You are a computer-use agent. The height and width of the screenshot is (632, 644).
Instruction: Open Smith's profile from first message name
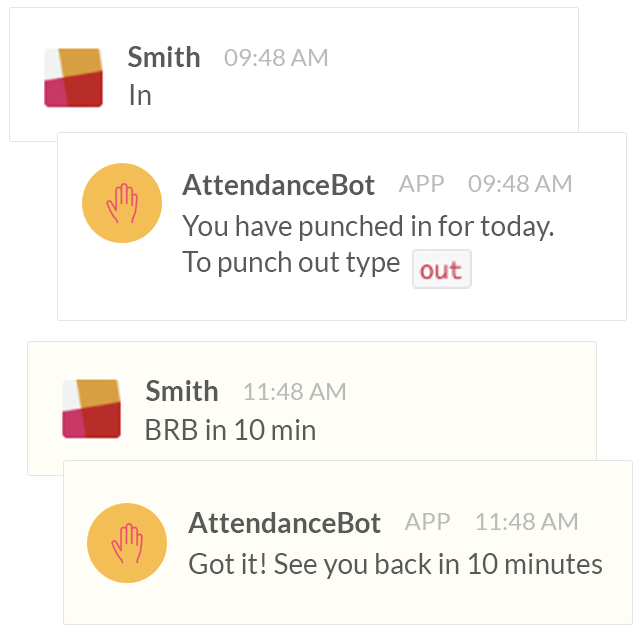164,57
